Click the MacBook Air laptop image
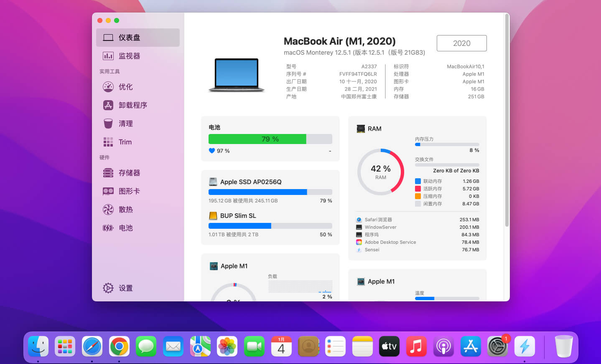601x364 pixels. click(237, 75)
